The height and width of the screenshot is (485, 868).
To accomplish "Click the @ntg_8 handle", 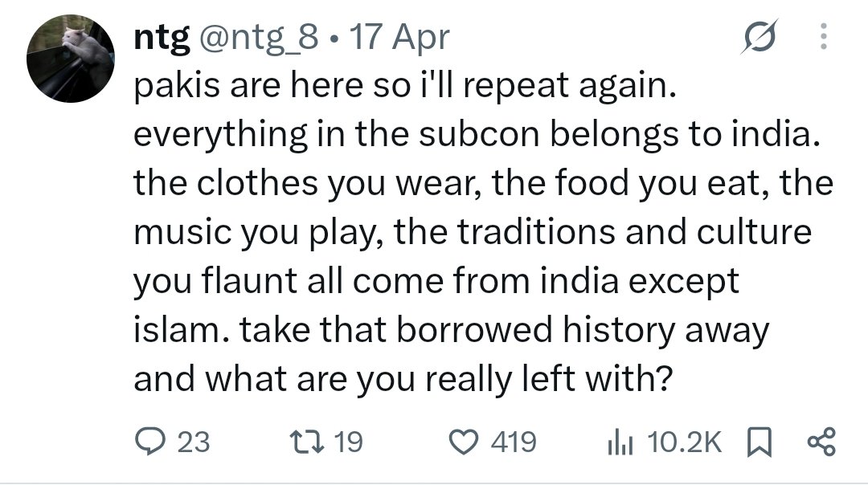I will [259, 38].
